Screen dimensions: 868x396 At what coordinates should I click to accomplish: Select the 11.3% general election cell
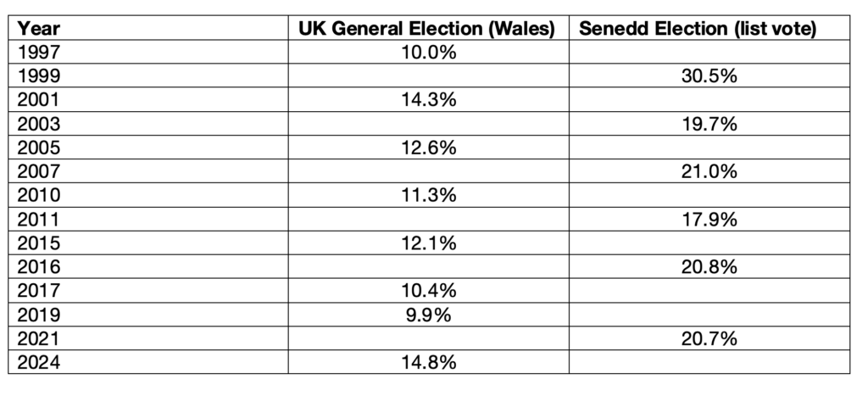tap(428, 195)
